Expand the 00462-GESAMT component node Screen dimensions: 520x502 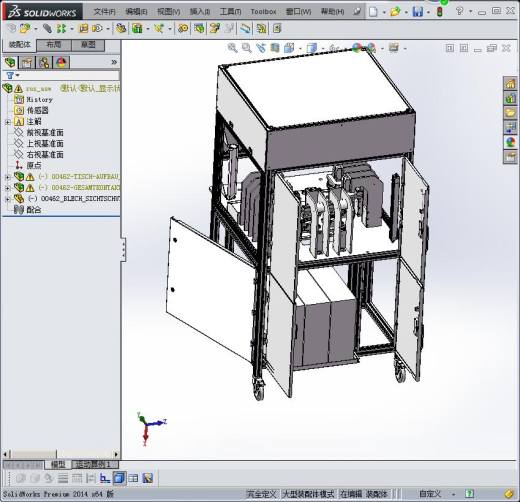click(7, 188)
